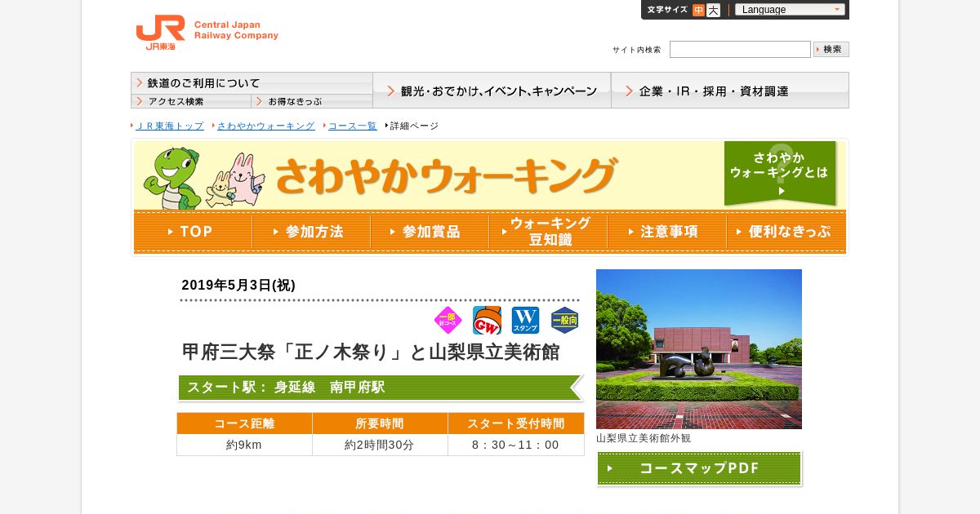Click the 詳細ページ breadcrumb text

point(414,126)
